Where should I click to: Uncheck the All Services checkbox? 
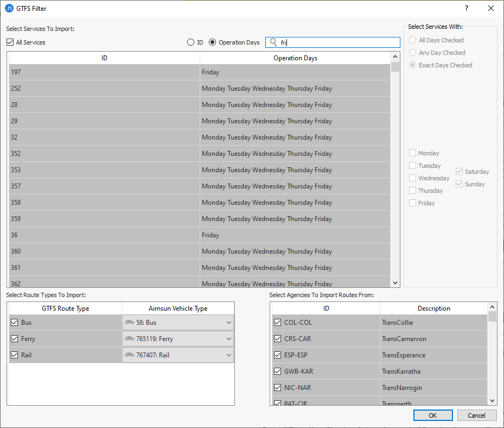coord(9,42)
